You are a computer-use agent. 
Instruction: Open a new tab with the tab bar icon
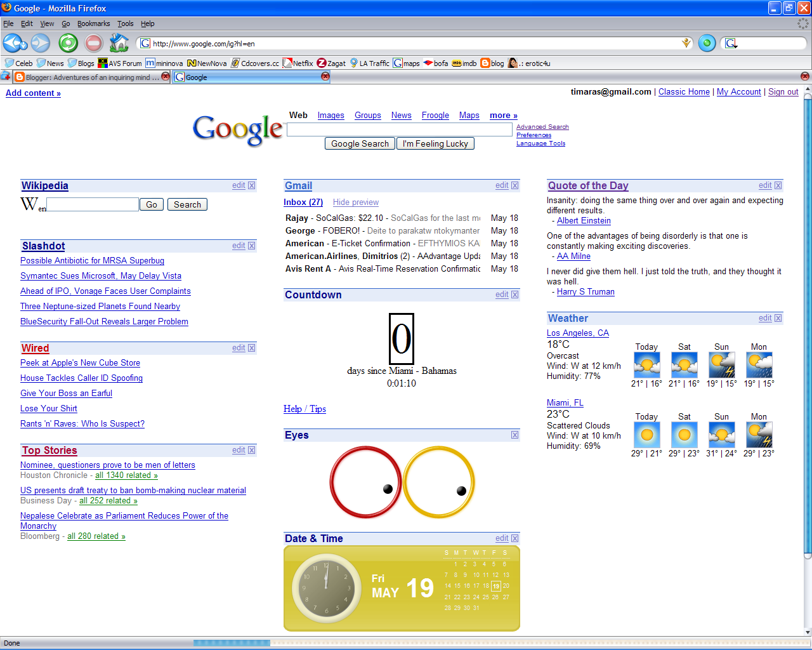(x=5, y=76)
